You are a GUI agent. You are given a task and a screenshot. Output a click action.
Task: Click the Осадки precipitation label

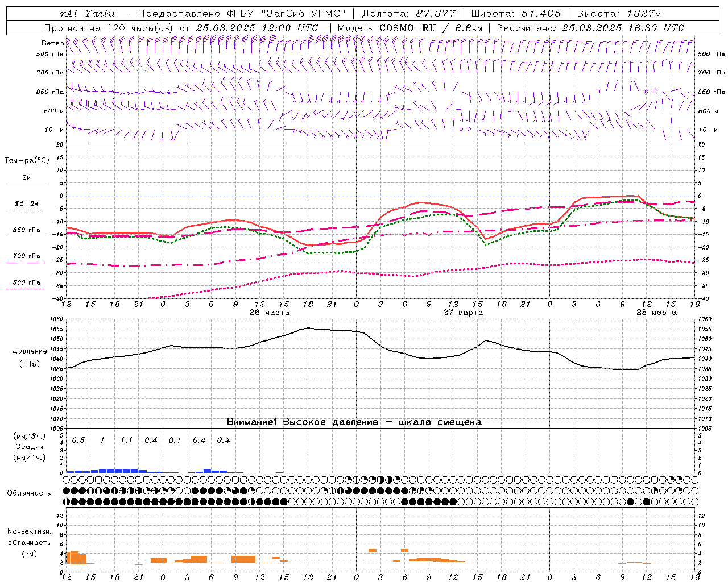click(x=29, y=447)
